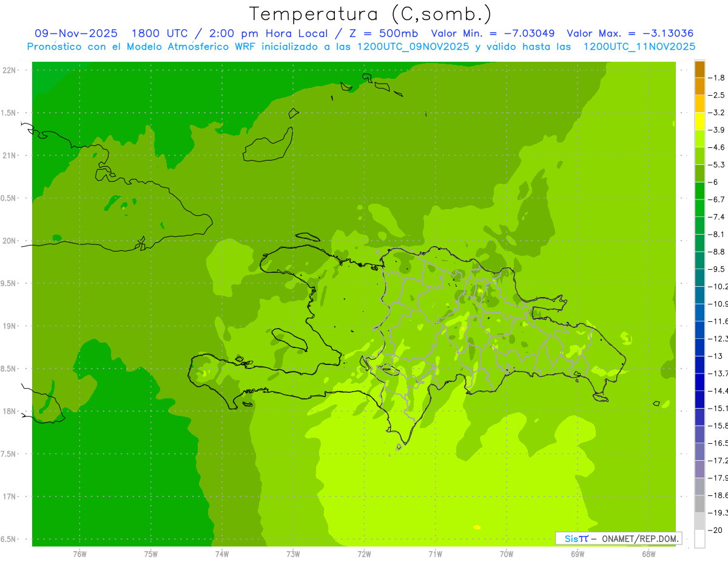Click the '-8.1' colorbar label

717,235
